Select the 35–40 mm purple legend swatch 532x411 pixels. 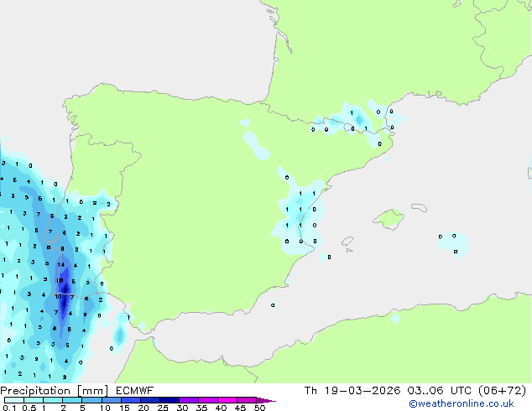pos(208,400)
